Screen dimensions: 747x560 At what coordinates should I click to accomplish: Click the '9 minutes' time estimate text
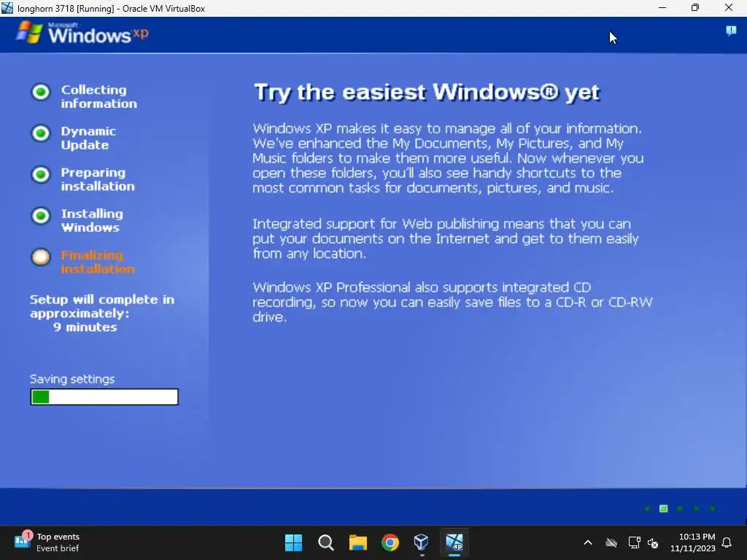(85, 327)
